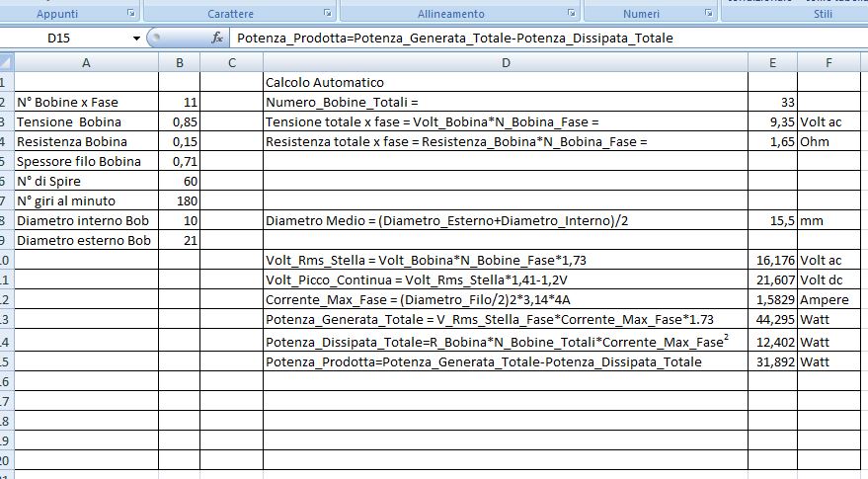
Task: Open the Numeri group dialog launcher
Action: pos(709,13)
